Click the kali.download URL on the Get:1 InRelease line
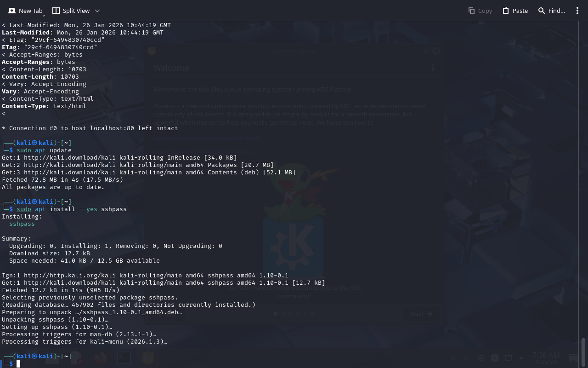Viewport: 588px width, 368px height. (x=55, y=158)
